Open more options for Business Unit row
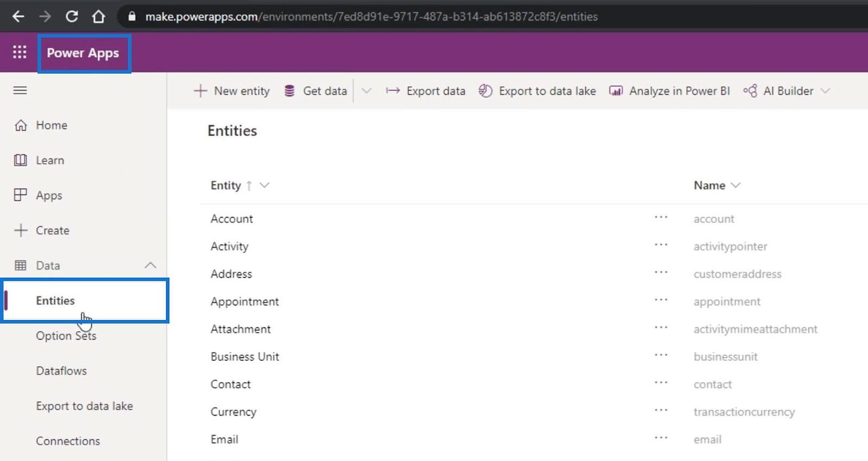 (x=661, y=355)
